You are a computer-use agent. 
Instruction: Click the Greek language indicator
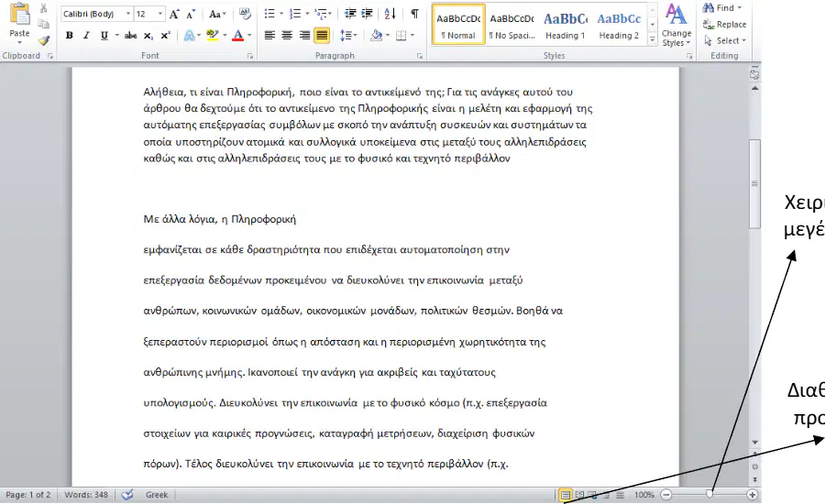click(157, 495)
